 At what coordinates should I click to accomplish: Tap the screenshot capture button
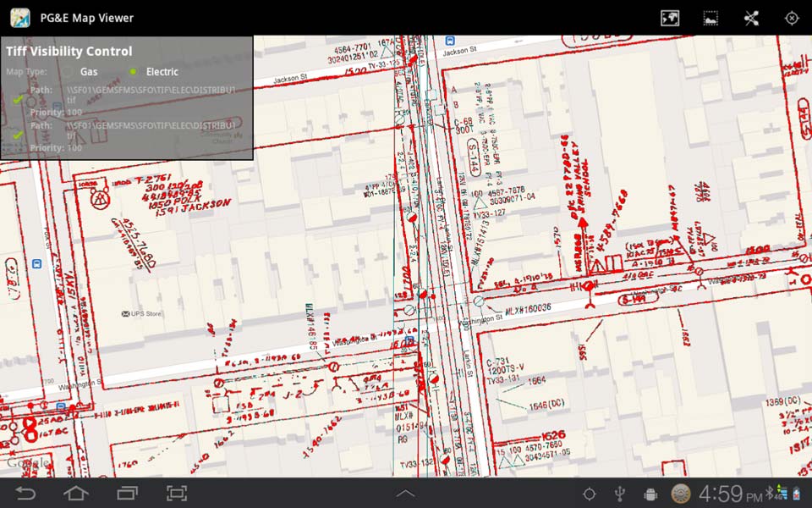click(177, 493)
